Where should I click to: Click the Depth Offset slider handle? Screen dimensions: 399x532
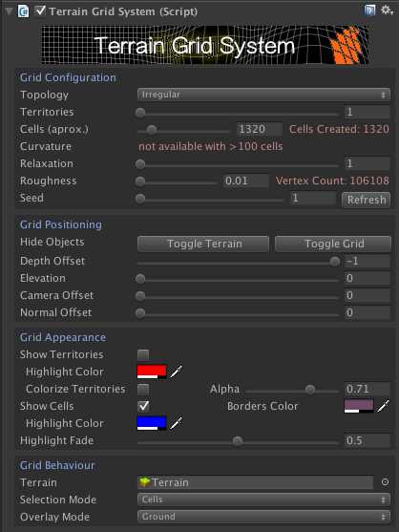[335, 262]
